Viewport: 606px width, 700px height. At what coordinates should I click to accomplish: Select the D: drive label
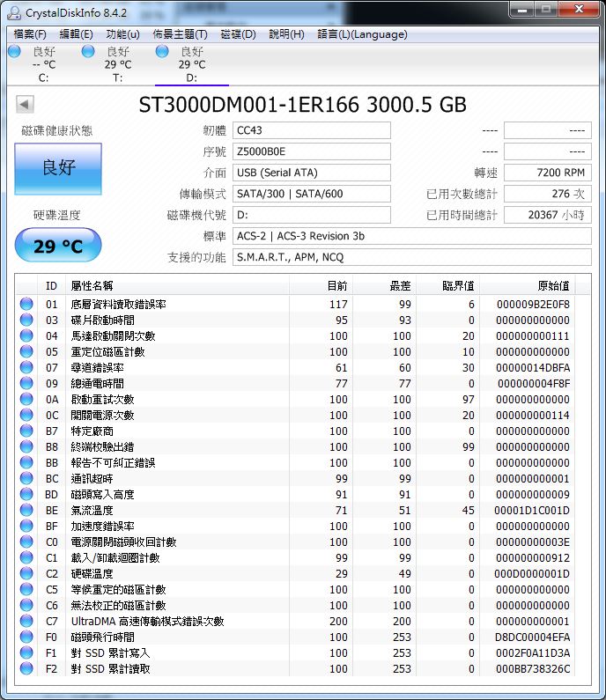tap(192, 77)
